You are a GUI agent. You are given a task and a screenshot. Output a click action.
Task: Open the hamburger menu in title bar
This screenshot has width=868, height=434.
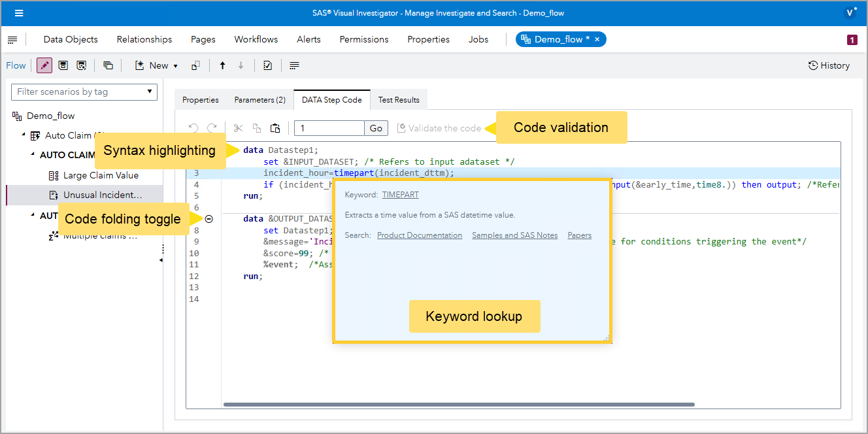pyautogui.click(x=19, y=13)
